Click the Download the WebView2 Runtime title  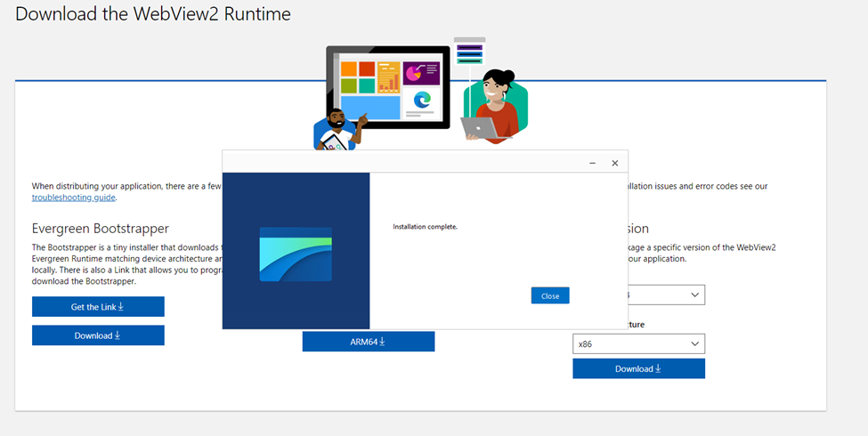pyautogui.click(x=153, y=14)
